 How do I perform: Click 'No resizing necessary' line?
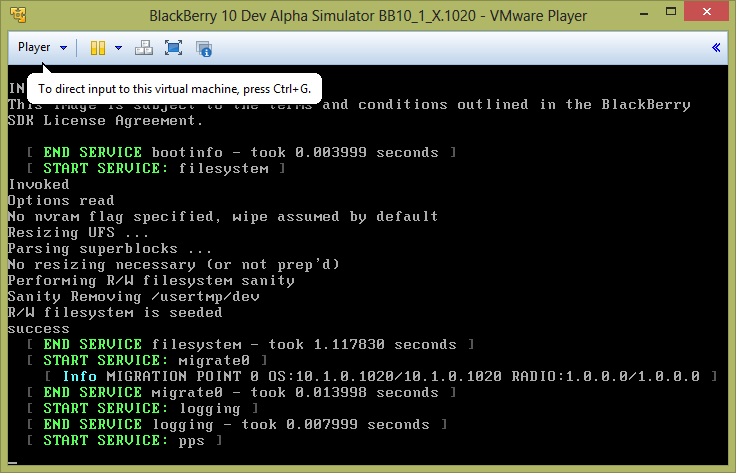[x=174, y=265]
